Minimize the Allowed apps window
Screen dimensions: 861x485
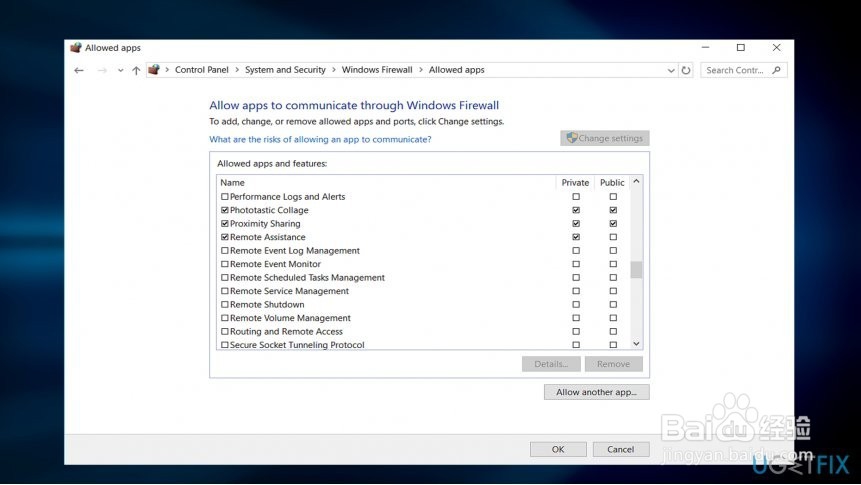click(706, 48)
